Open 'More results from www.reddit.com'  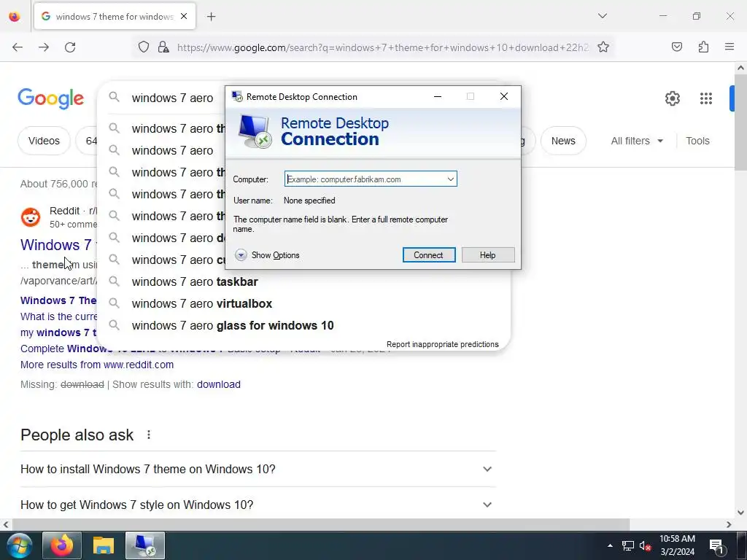click(x=97, y=365)
